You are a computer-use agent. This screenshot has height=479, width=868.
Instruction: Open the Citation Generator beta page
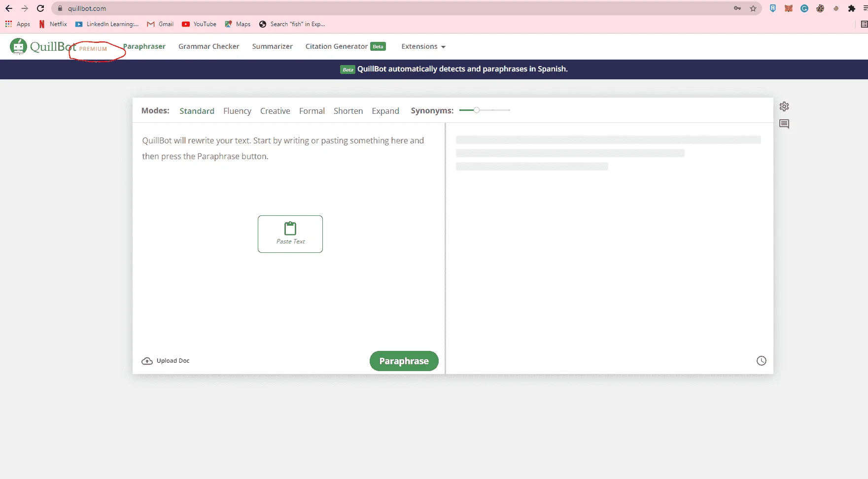pos(346,46)
